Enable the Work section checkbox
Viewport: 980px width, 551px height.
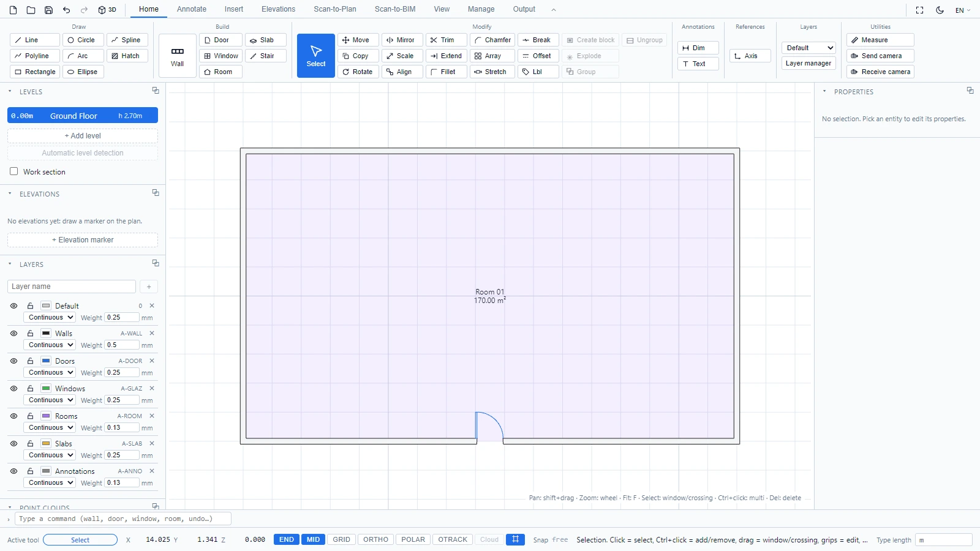pyautogui.click(x=13, y=171)
